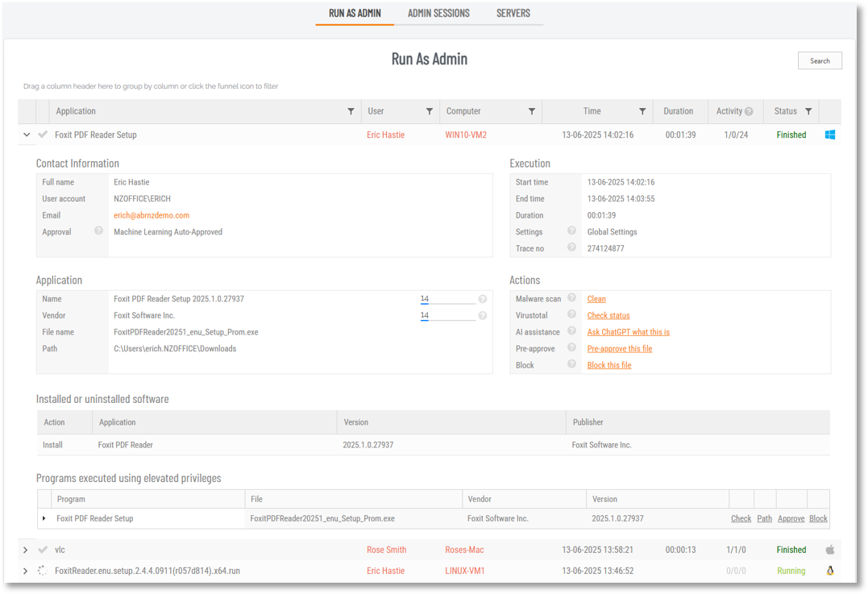
Task: Switch to the Admin Sessions tab
Action: (x=438, y=13)
